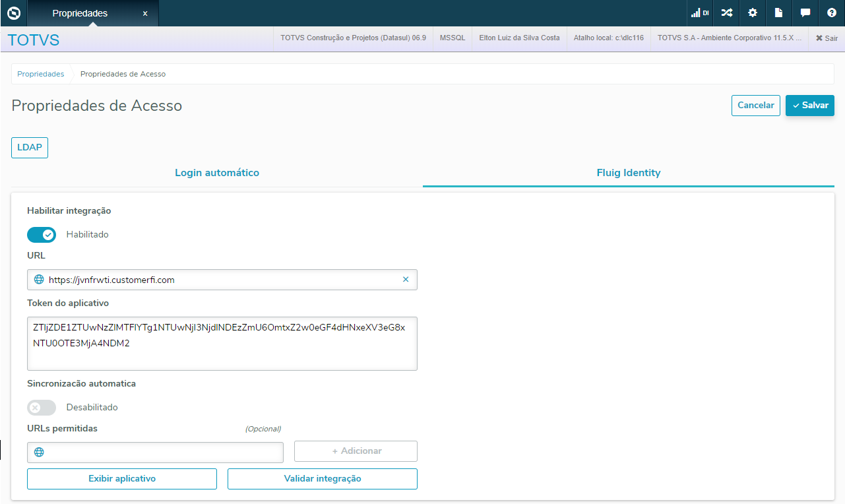The height and width of the screenshot is (504, 845).
Task: Switch to Login automático tab
Action: click(217, 173)
